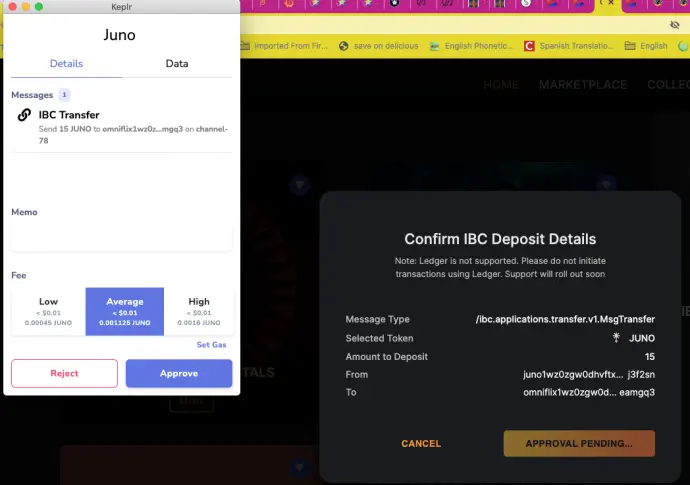Viewport: 690px width, 485px height.
Task: Switch to the Details tab in Keplr
Action: (x=66, y=64)
